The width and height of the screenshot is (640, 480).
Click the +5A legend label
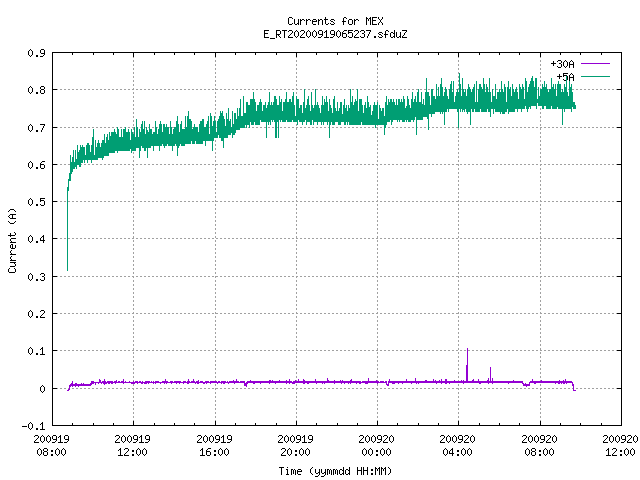click(565, 77)
